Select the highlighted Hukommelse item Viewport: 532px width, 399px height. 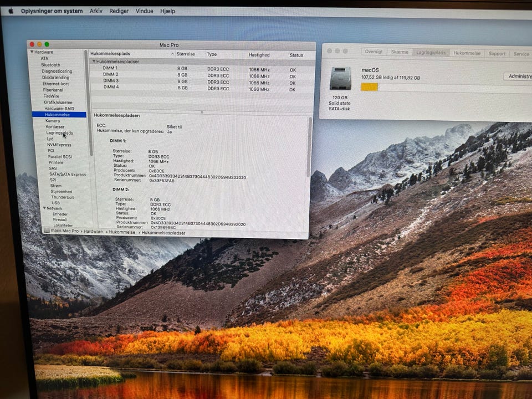click(59, 115)
